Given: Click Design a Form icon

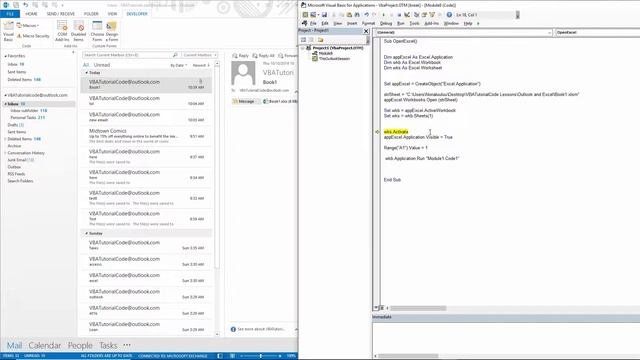Looking at the screenshot, I should 112,32.
